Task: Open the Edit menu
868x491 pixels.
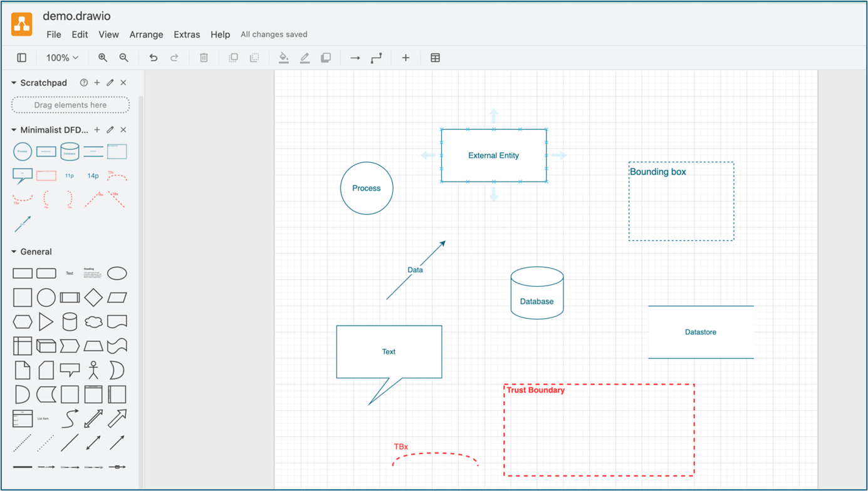Action: tap(80, 34)
